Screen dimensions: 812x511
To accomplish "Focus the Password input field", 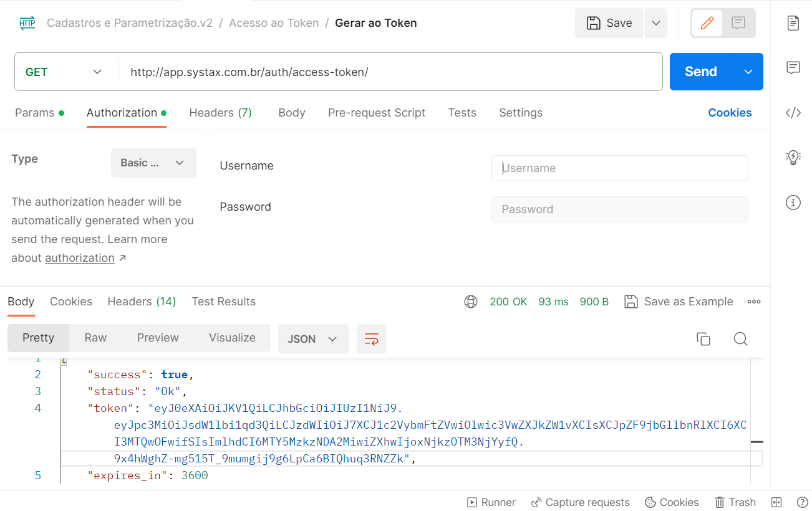I will pos(620,209).
